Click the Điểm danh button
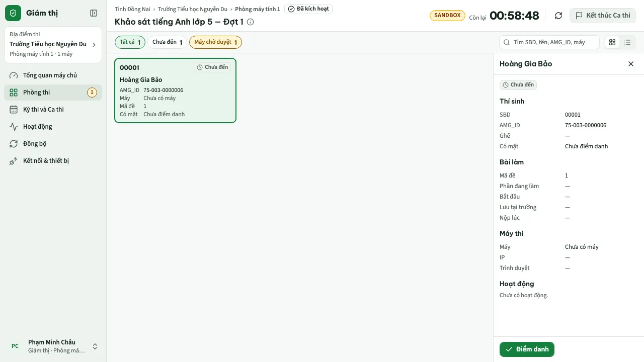 [x=527, y=349]
